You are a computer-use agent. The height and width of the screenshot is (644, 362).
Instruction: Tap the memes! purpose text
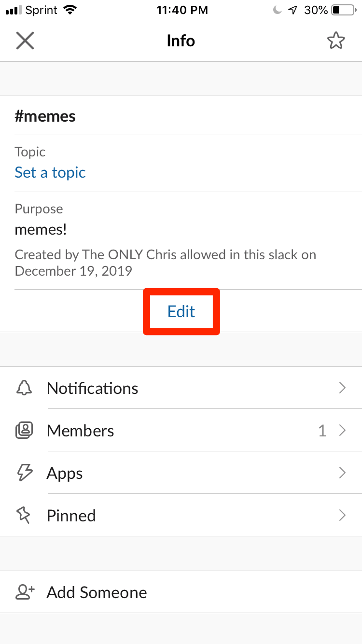coord(41,229)
